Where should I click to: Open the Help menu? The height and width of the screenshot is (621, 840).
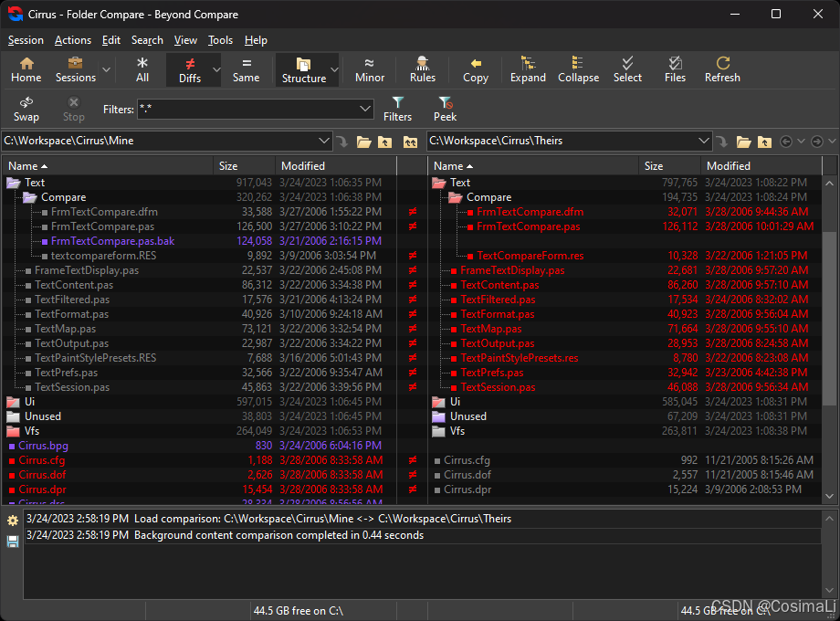[x=256, y=40]
